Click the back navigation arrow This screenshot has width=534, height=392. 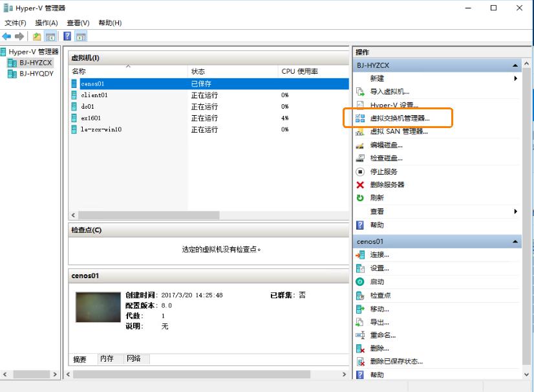coord(7,36)
